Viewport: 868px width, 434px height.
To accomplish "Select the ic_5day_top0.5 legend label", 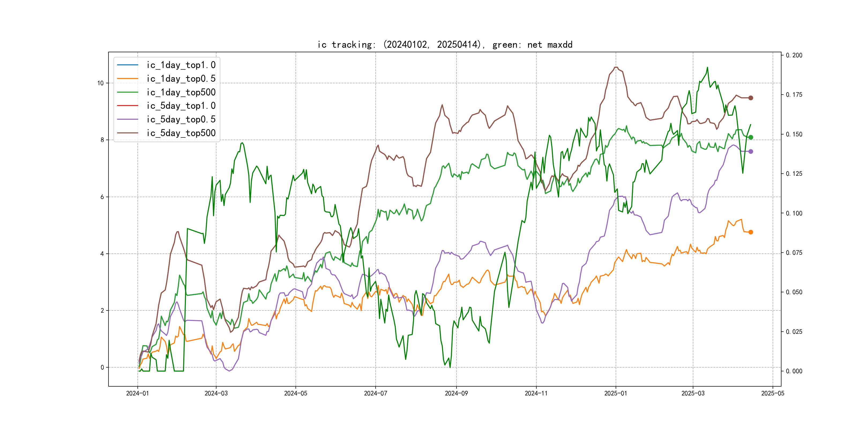I will tap(181, 119).
